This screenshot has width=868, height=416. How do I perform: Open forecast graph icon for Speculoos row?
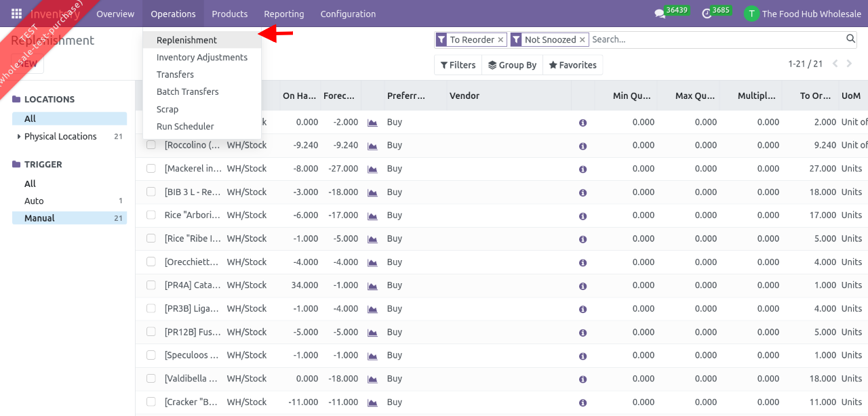pyautogui.click(x=372, y=356)
